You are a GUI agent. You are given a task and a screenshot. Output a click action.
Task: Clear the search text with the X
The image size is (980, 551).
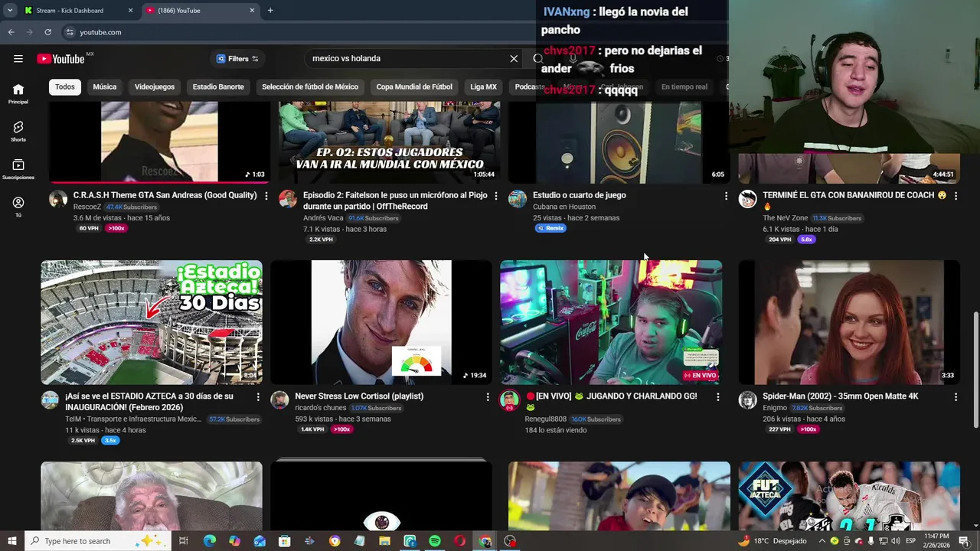pyautogui.click(x=514, y=58)
